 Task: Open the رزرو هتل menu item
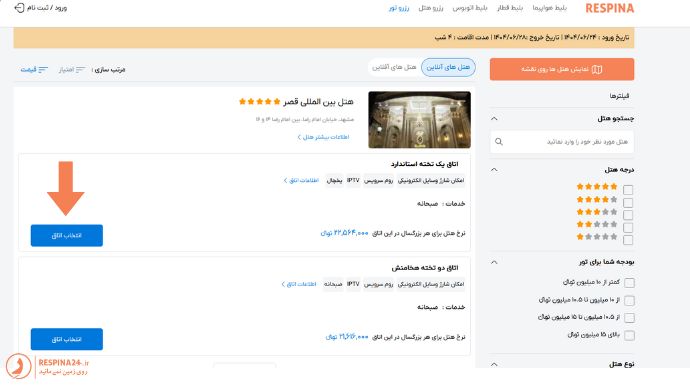[430, 8]
